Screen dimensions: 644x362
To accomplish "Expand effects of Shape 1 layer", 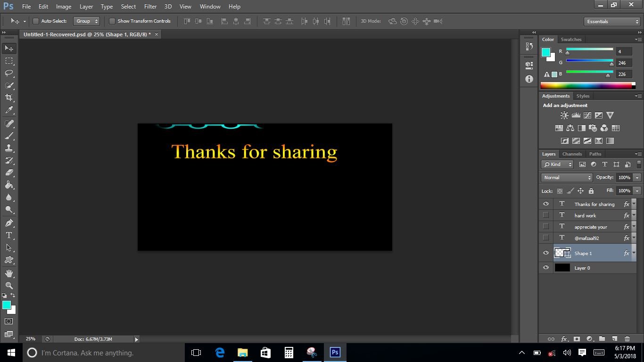I will (x=634, y=253).
